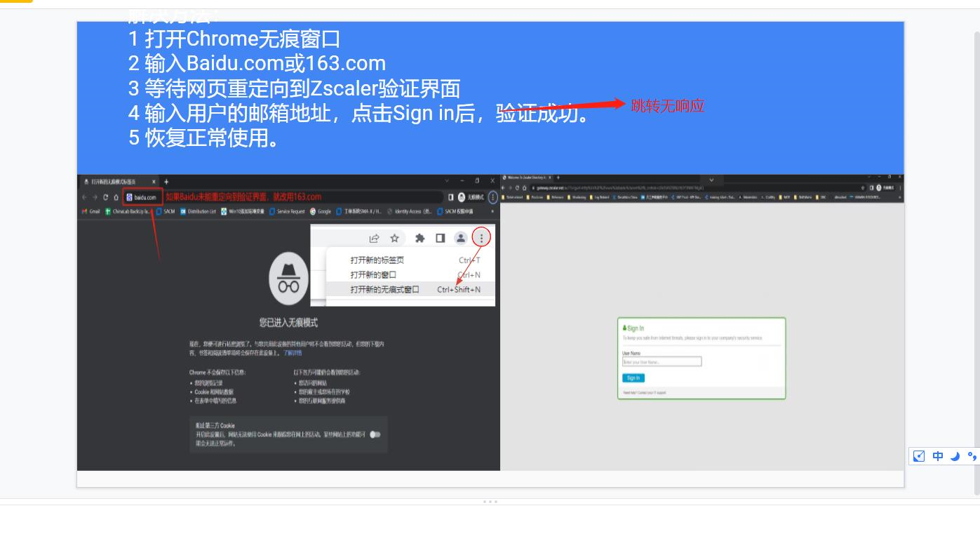980x553 pixels.
Task: Open the SACM bookmark before Distribution List
Action: pos(165,211)
